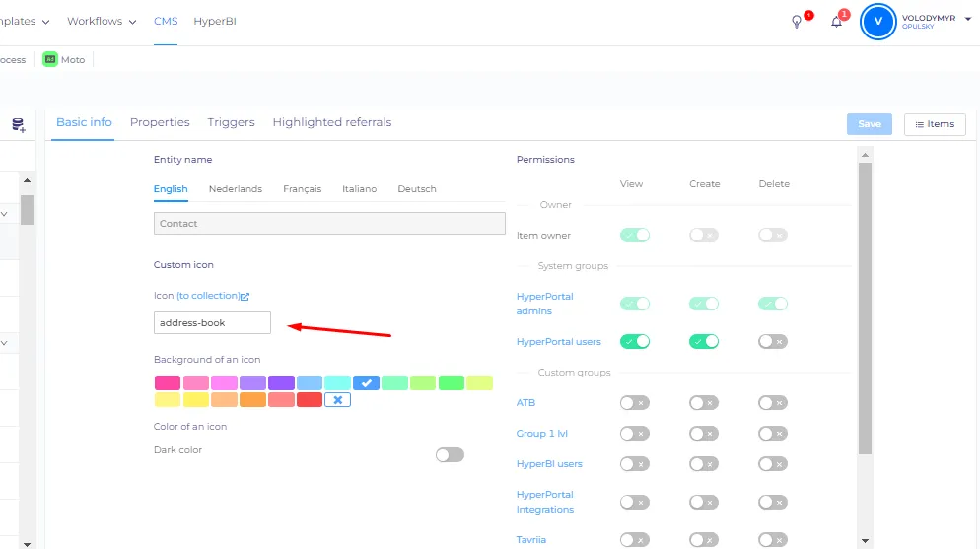The width and height of the screenshot is (980, 549).
Task: Toggle Item owner View permission
Action: tap(634, 235)
